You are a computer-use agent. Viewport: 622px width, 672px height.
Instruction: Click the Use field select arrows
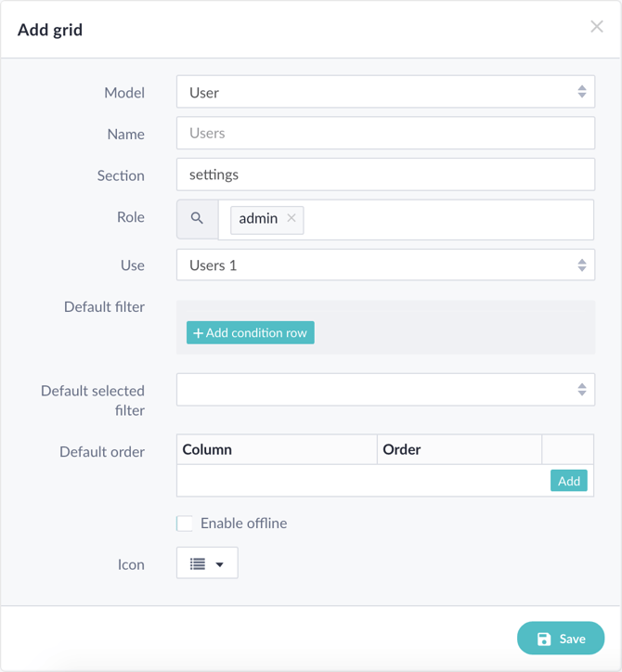[582, 265]
